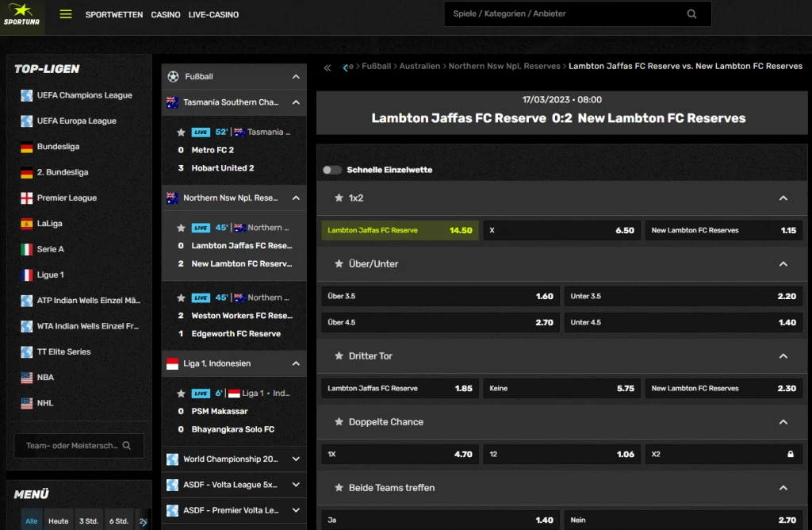Star the Beide Teams treffen market
Viewport: 812px width, 530px height.
pos(339,487)
